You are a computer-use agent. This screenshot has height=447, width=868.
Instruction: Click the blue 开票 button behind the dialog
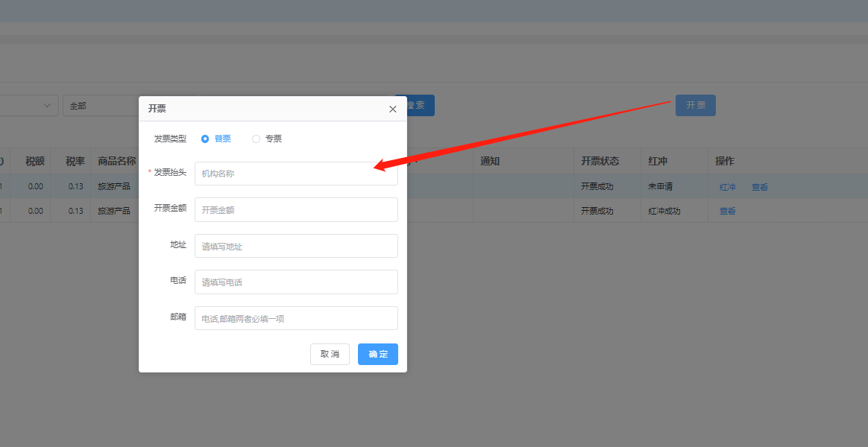coord(695,106)
